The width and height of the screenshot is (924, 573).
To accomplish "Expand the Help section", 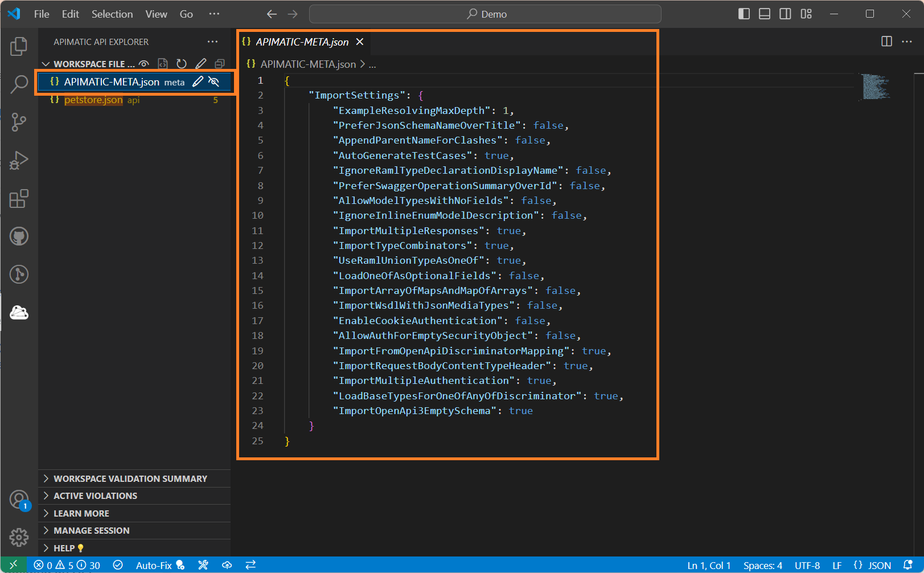I will (134, 548).
